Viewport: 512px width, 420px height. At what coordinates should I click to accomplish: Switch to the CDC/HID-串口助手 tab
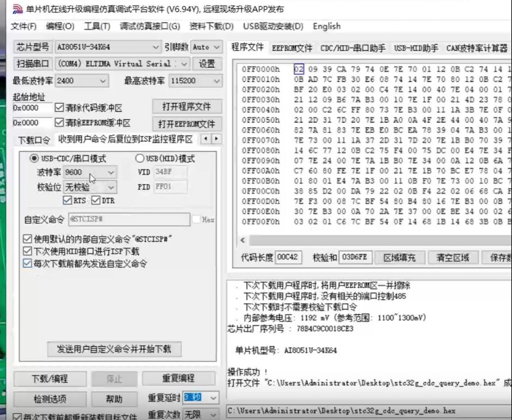[353, 48]
